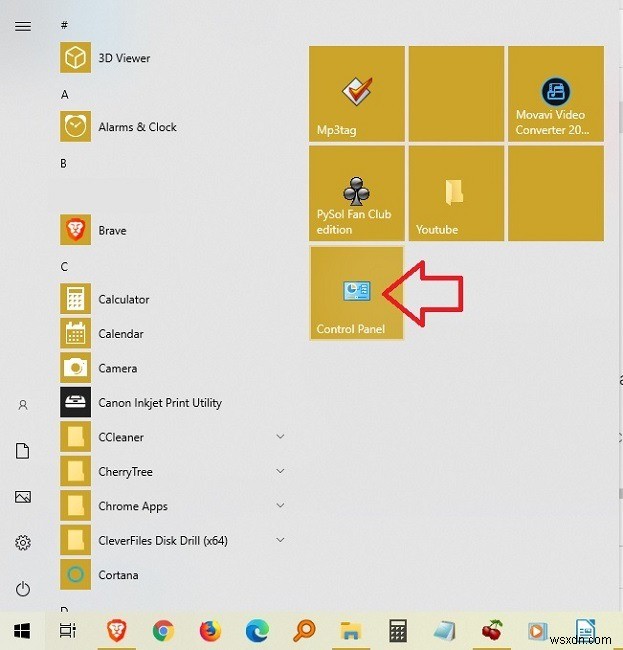Click the 'C' section letter header
The width and height of the screenshot is (623, 650).
point(64,267)
